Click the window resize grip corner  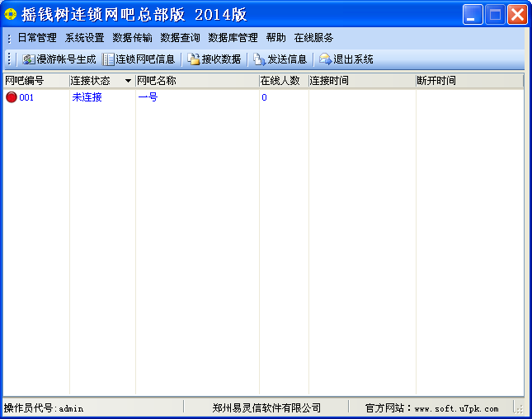[x=519, y=408]
